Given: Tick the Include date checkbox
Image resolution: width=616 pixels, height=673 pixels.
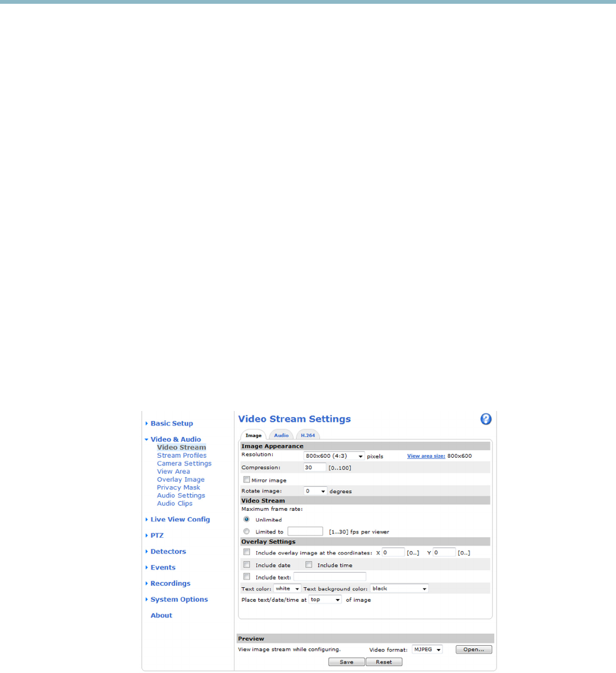Looking at the screenshot, I should click(247, 565).
